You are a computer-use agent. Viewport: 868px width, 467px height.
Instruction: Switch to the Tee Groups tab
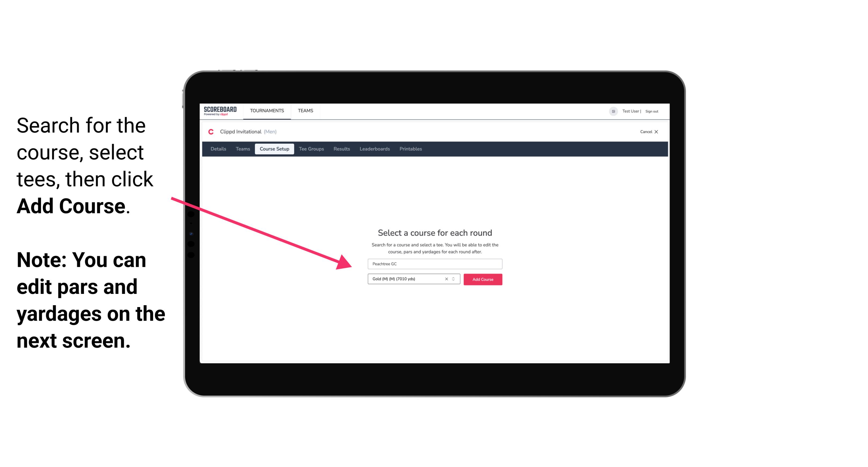(x=311, y=149)
